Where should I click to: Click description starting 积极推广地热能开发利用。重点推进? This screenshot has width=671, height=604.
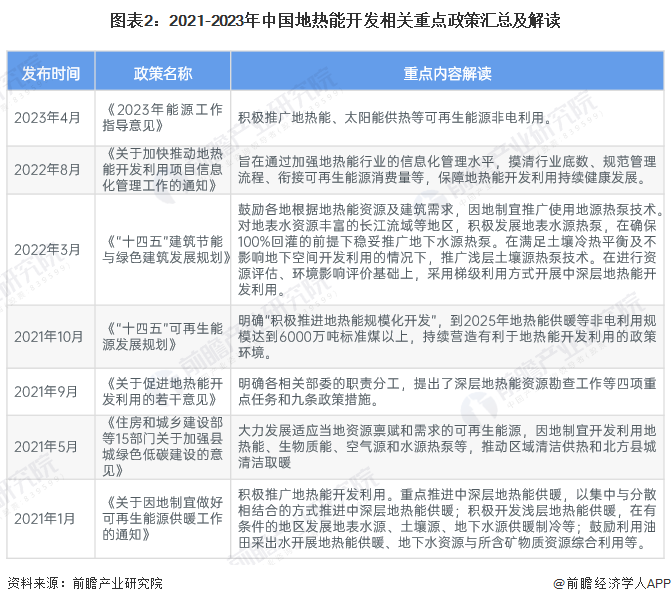(447, 519)
